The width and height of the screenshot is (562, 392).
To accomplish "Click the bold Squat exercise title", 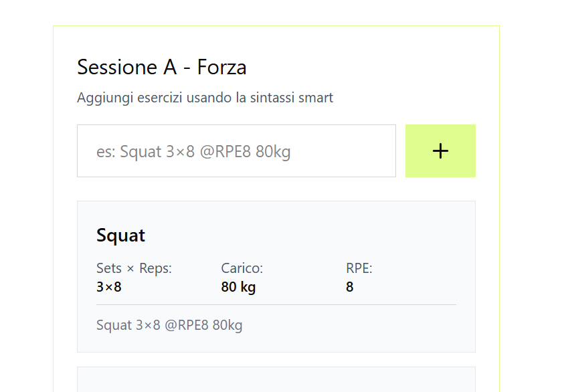I will tap(121, 235).
